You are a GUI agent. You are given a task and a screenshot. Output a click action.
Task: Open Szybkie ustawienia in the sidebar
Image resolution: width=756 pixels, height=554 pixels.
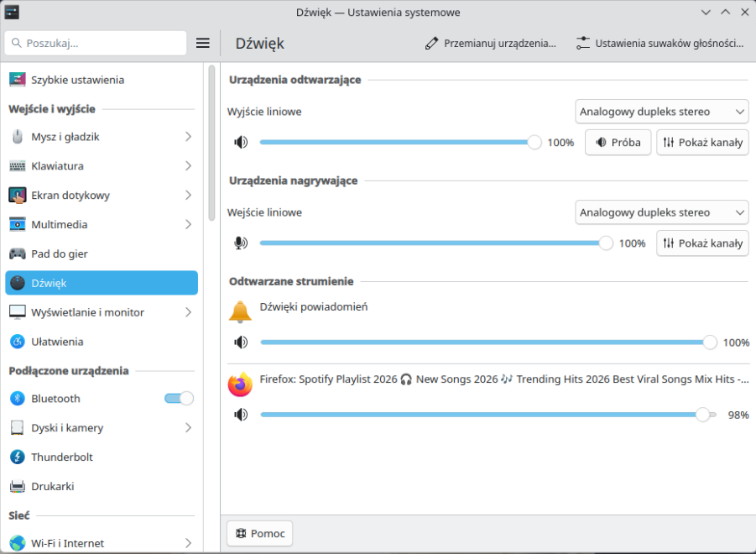(77, 80)
